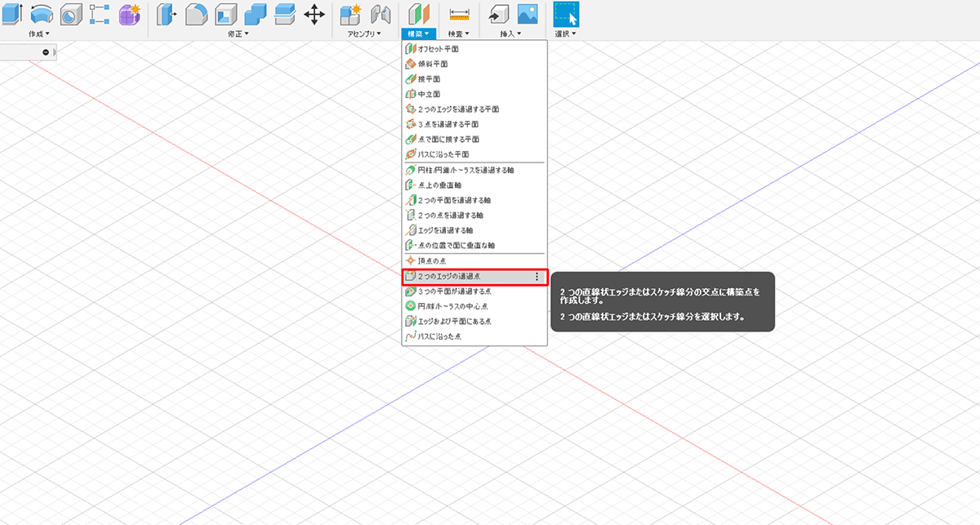
Task: Collapse the browser panel minus button
Action: pos(46,52)
